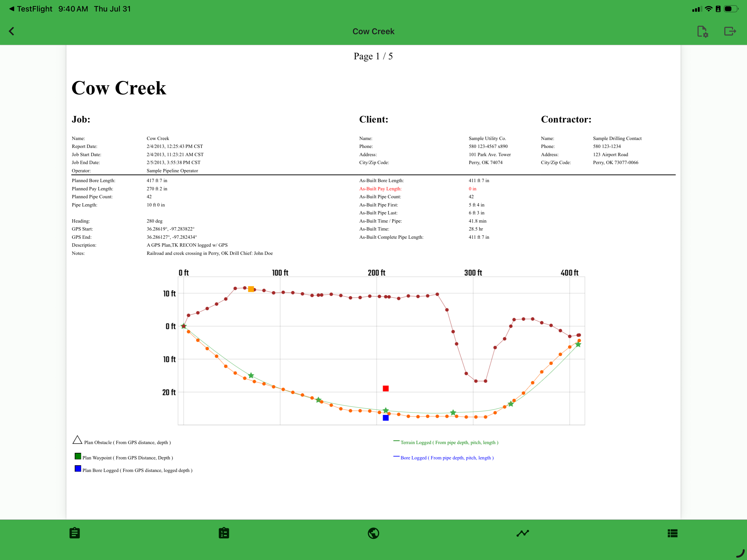Tap the Wi-Fi status icon
The image size is (747, 560).
click(709, 9)
